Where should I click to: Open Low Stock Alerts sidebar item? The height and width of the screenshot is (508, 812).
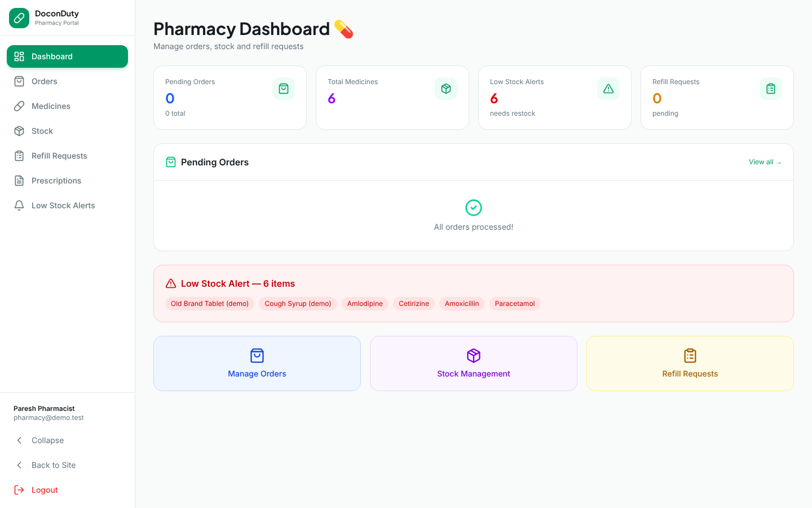(x=67, y=205)
